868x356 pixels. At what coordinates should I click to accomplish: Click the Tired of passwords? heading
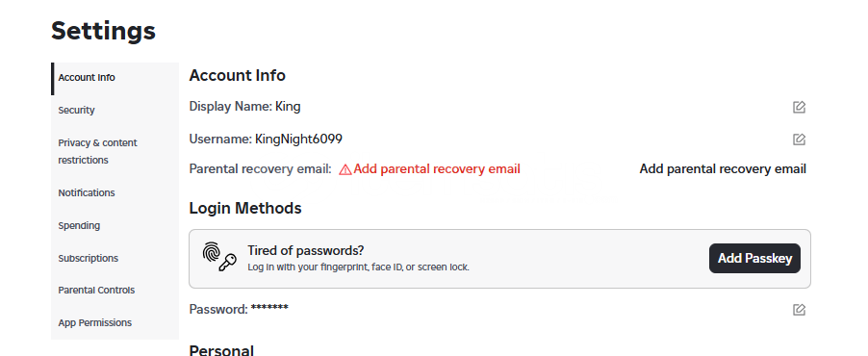[306, 250]
